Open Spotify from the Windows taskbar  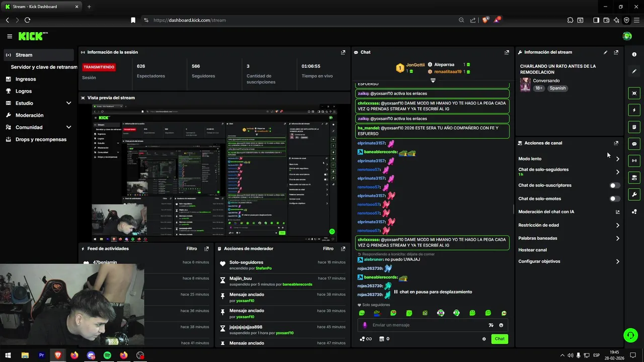107,355
